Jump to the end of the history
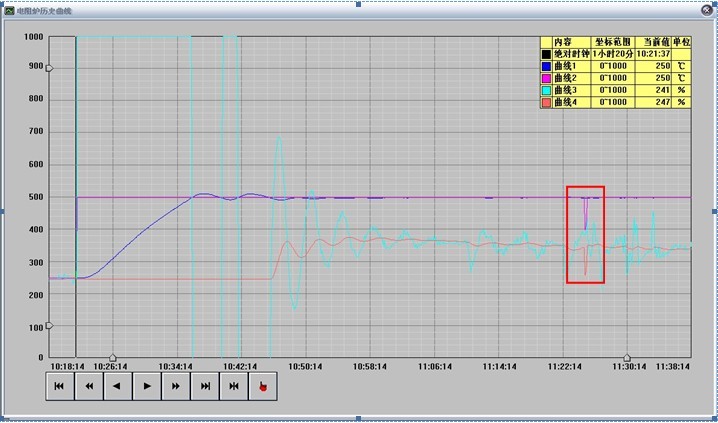Image resolution: width=718 pixels, height=423 pixels. click(205, 386)
